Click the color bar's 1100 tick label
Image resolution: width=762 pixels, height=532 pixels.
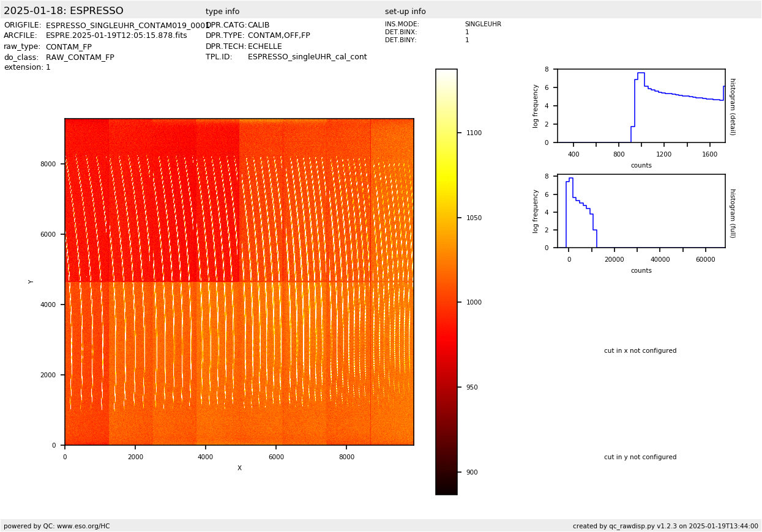[x=474, y=133]
